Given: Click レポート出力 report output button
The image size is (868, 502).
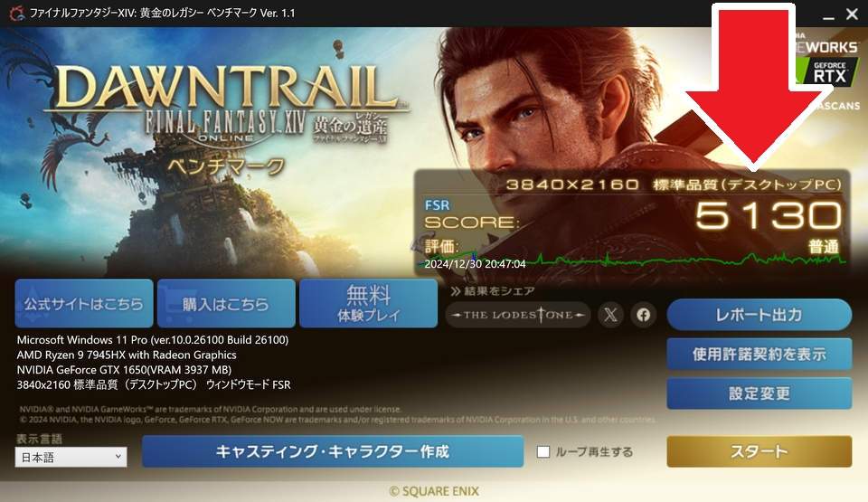Looking at the screenshot, I should [759, 315].
